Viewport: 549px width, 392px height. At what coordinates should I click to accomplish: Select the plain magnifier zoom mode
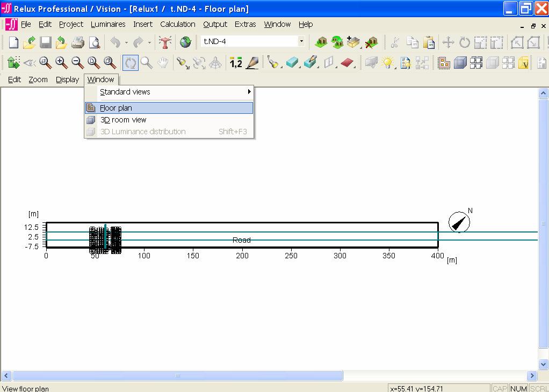146,63
